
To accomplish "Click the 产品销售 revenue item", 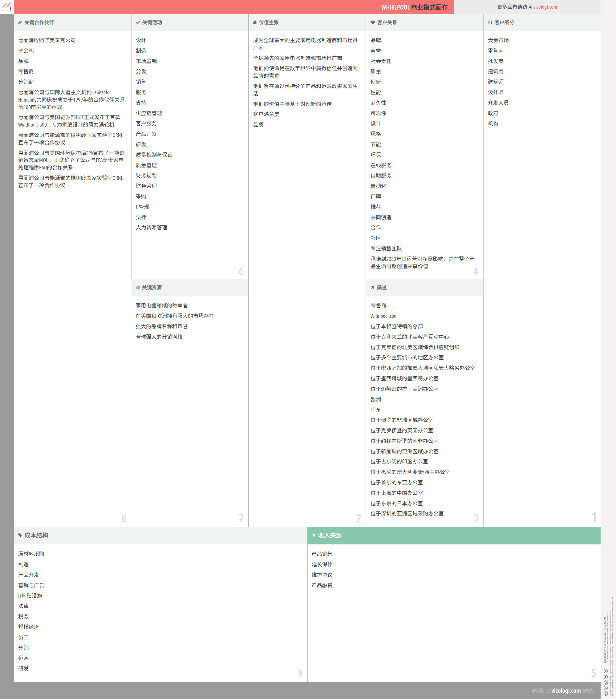I will (322, 554).
